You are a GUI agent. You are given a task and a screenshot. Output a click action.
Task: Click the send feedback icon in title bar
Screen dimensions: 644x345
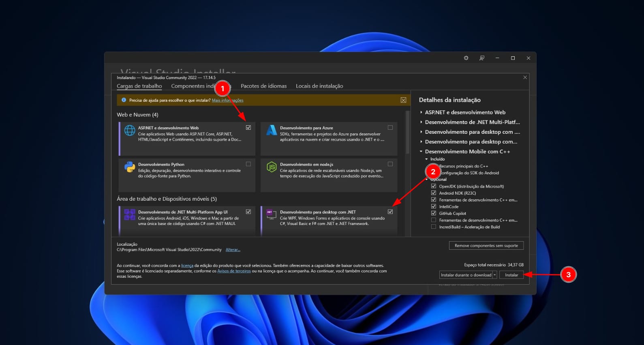481,58
